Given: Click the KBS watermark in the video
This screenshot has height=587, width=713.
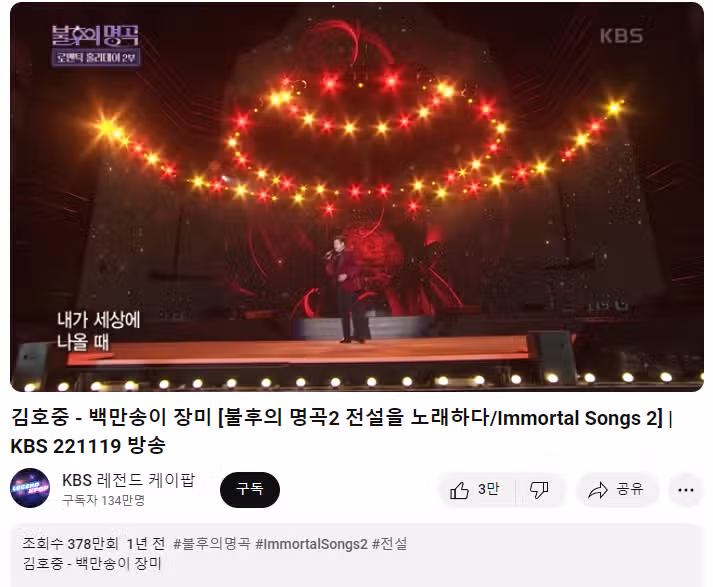Looking at the screenshot, I should pos(621,36).
